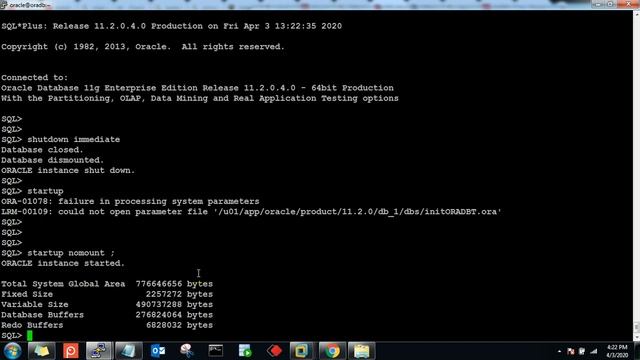Open the Sticky Notes taskbar icon

(41, 351)
